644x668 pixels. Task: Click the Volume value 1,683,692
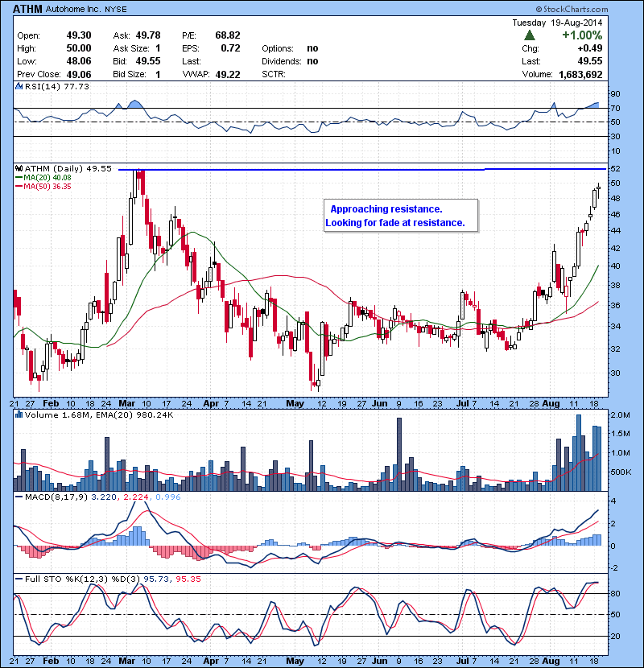[x=580, y=75]
